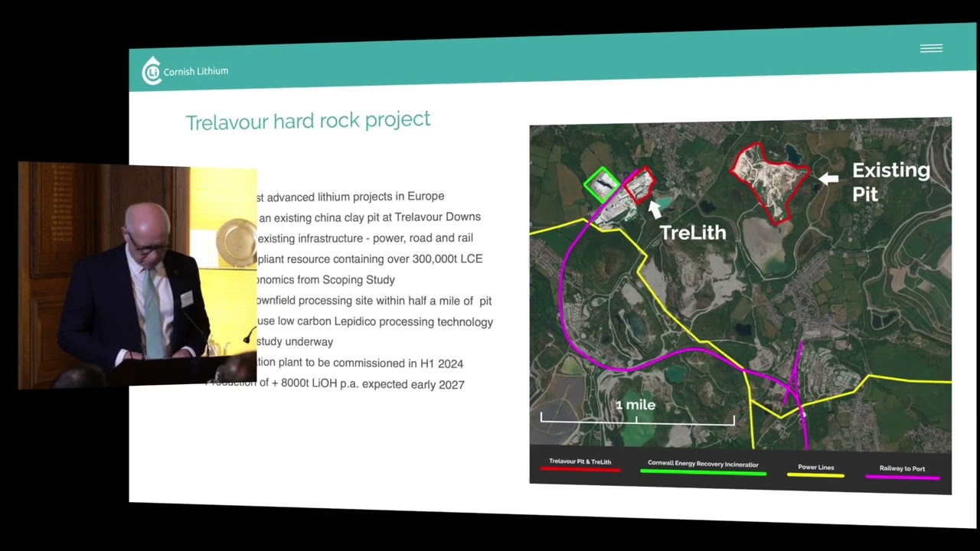Click the speaker video inset
Screen dimensions: 980x551
pos(138,275)
